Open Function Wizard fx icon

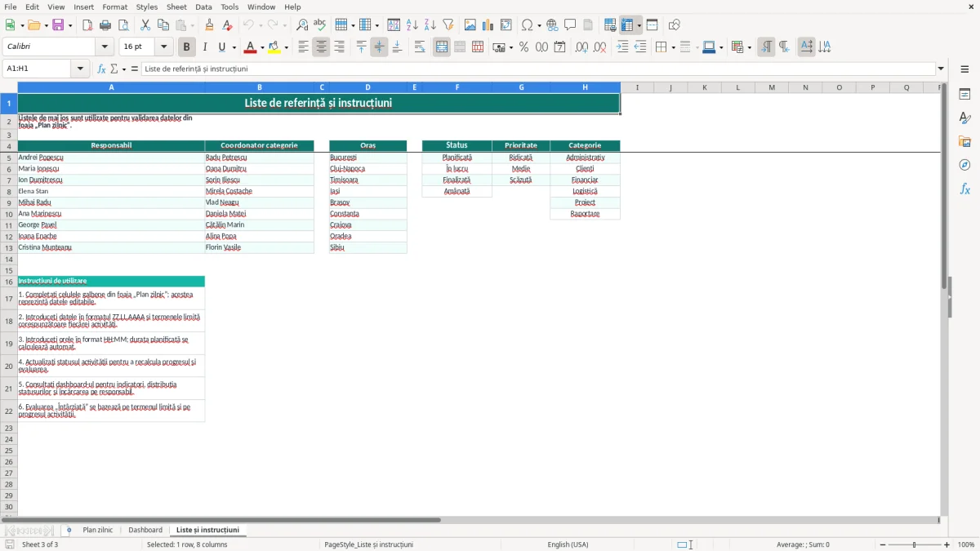(x=101, y=69)
